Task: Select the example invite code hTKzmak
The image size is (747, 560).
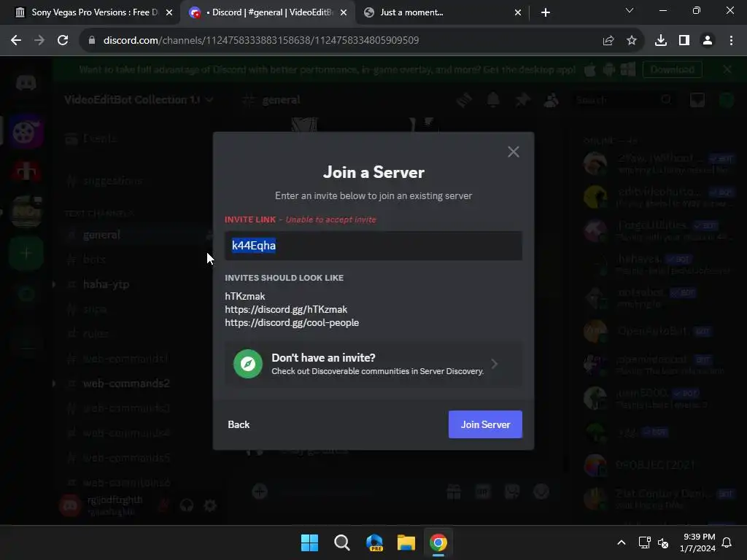Action: (x=245, y=296)
